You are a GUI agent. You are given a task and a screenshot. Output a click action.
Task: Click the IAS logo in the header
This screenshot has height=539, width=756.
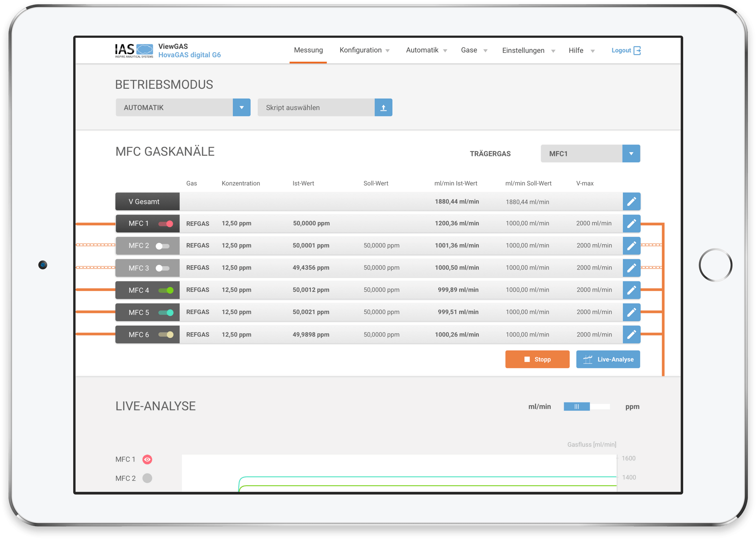(x=134, y=51)
